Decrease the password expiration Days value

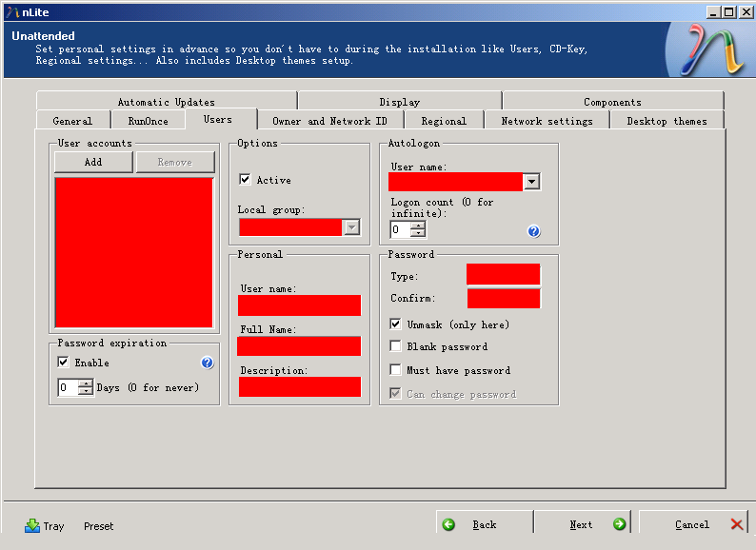[87, 392]
